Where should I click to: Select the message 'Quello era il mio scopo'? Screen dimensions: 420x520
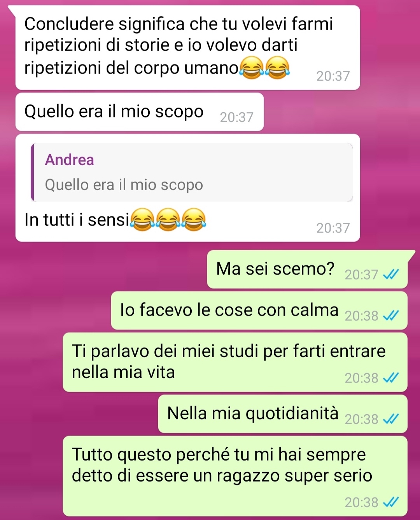(x=140, y=112)
